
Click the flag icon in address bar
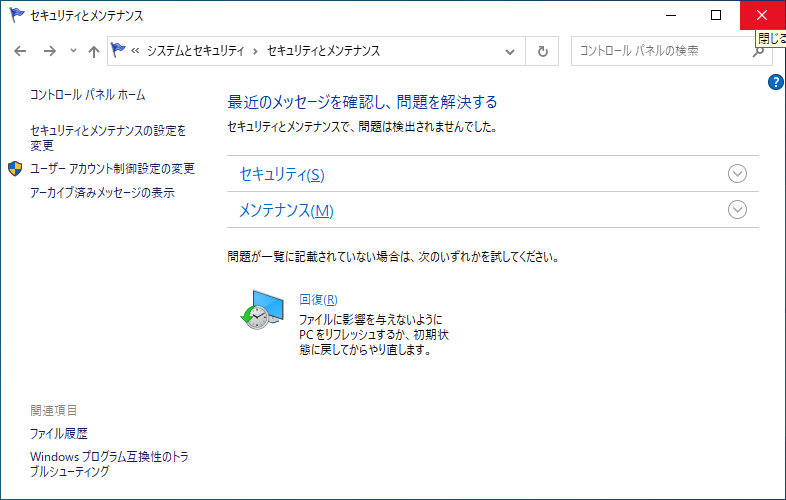coord(120,51)
